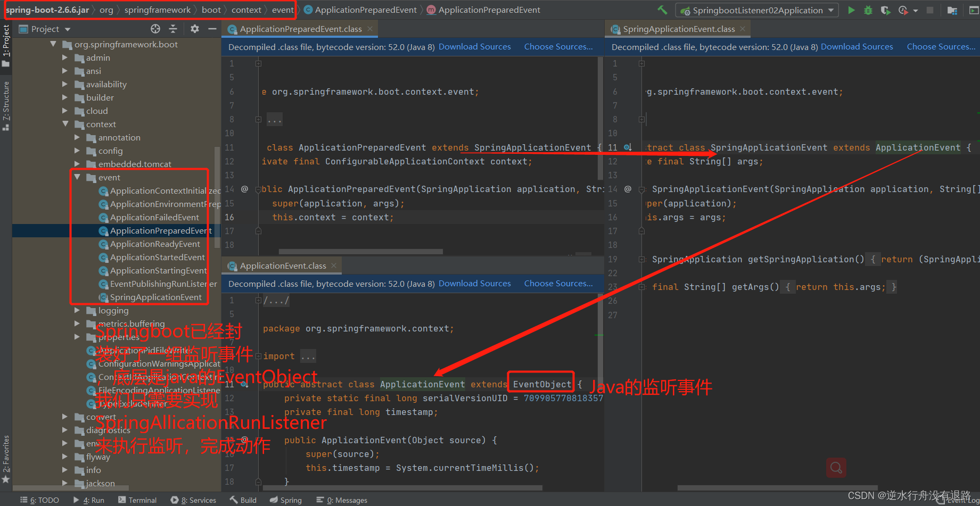Toggle the Project side tool window button
Screen dimensions: 980x506
tap(6, 45)
